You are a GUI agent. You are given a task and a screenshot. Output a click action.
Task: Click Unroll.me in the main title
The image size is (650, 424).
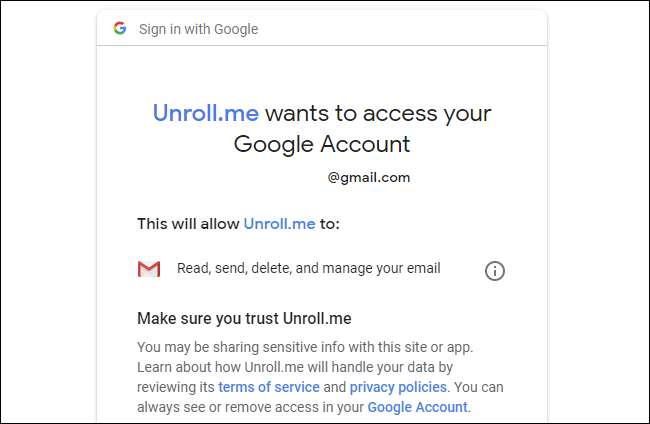click(x=206, y=112)
